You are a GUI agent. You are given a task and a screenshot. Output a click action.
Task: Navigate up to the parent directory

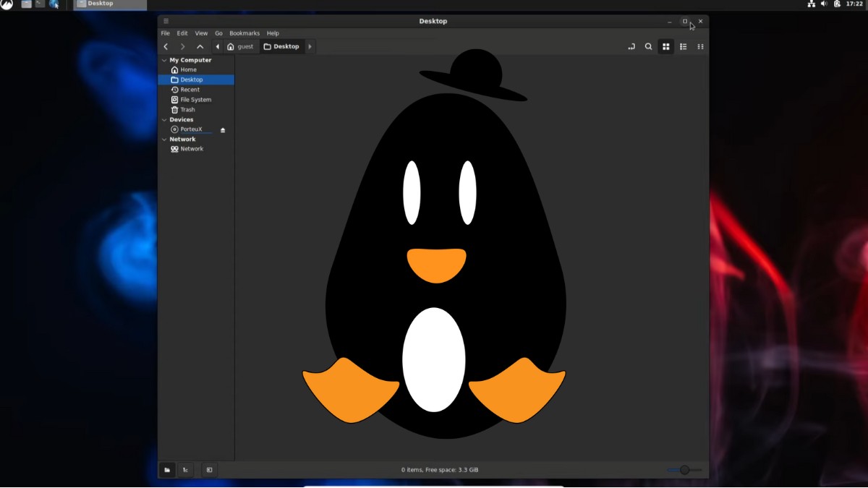[x=200, y=46]
